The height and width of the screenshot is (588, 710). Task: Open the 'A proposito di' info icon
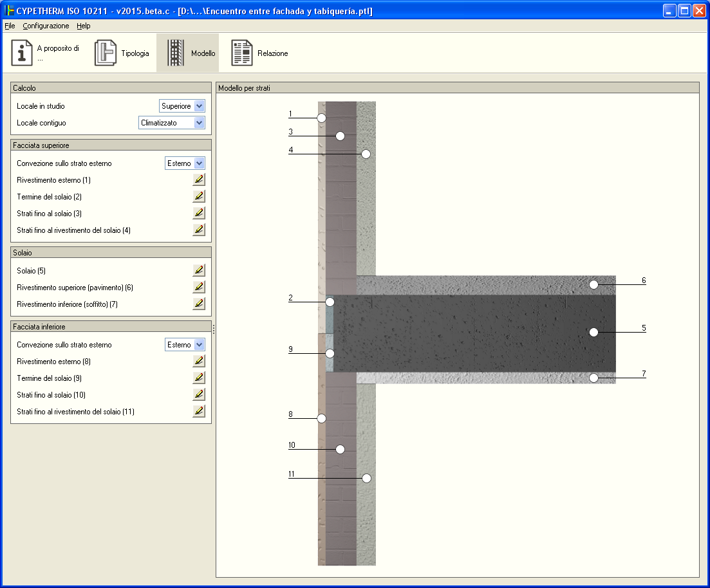coord(22,53)
